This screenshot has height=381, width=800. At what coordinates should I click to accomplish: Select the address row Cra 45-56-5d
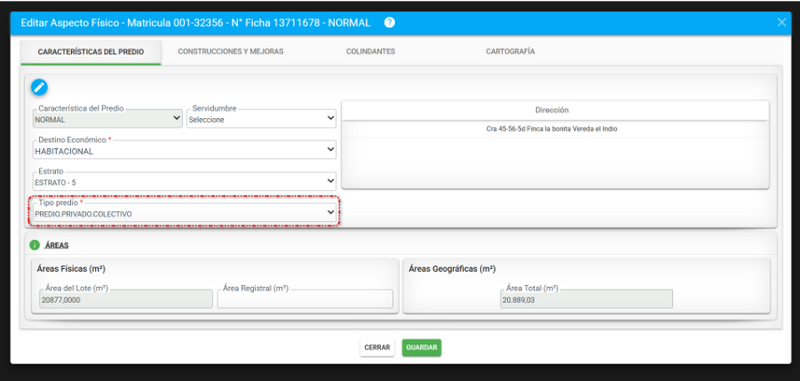(x=555, y=129)
